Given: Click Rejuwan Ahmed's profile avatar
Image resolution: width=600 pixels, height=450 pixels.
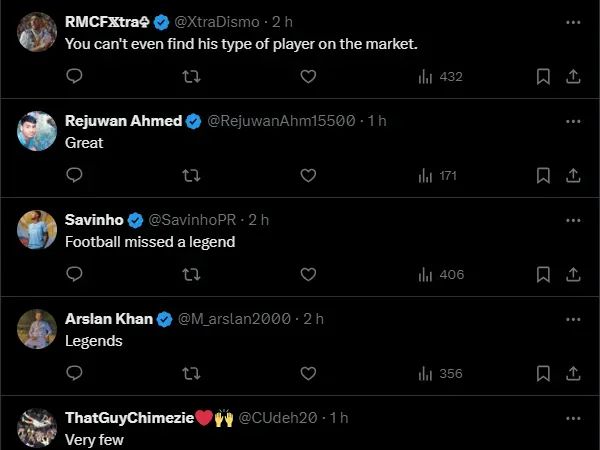Looking at the screenshot, I should coord(37,130).
